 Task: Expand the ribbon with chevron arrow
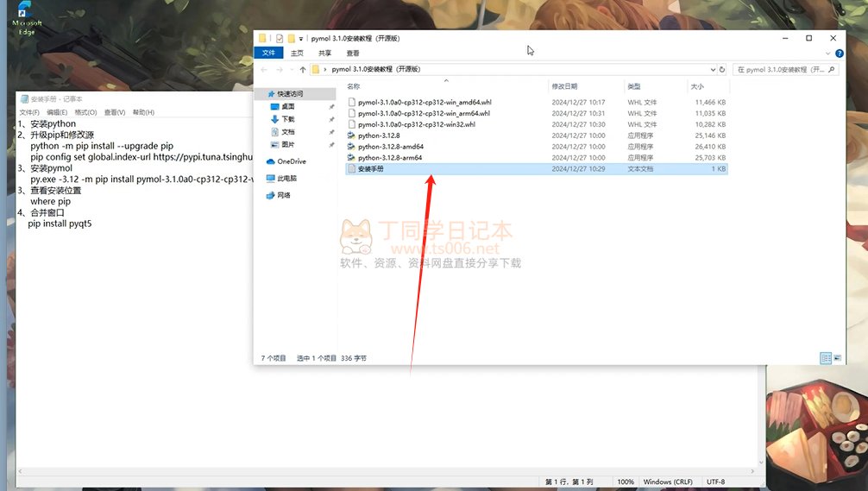828,54
